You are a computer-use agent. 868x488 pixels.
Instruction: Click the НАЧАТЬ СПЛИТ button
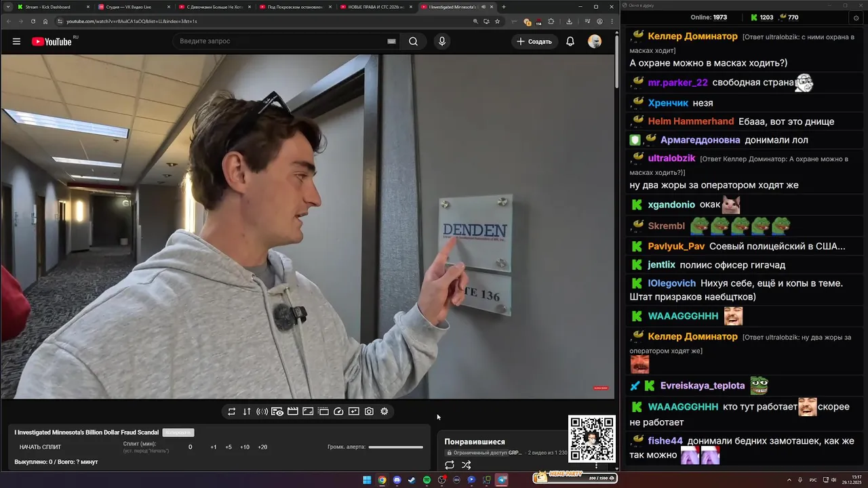(x=40, y=447)
